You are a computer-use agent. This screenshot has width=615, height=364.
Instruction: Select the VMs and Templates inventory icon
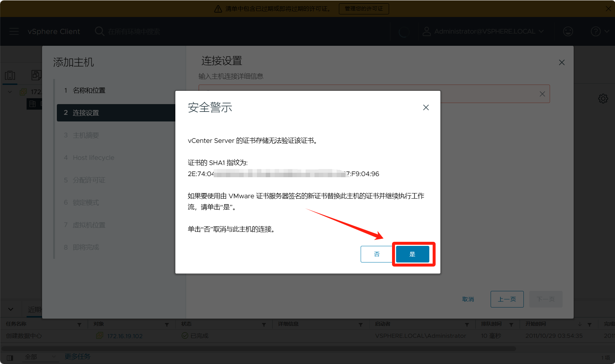coord(36,75)
